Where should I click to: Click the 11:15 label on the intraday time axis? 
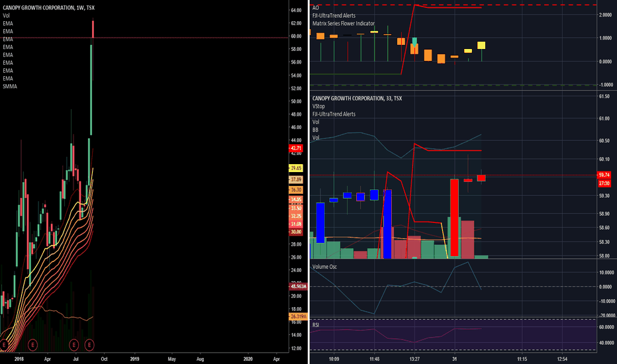coord(522,359)
